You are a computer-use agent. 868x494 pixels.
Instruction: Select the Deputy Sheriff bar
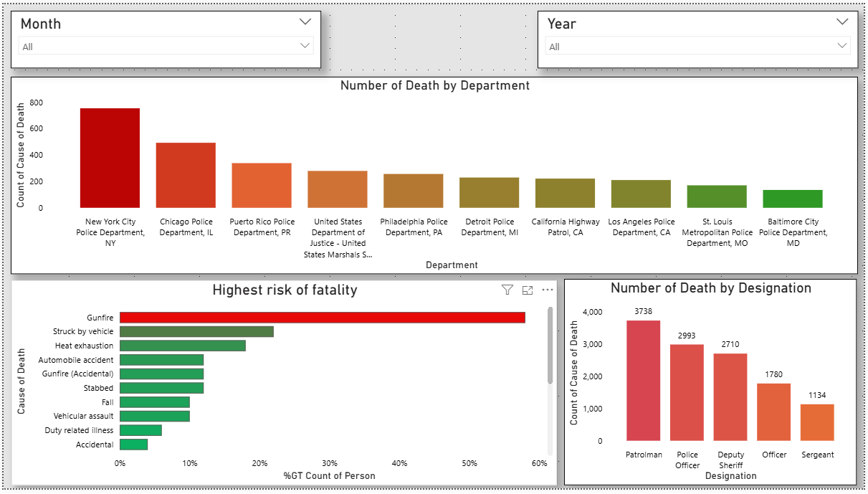tap(730, 396)
